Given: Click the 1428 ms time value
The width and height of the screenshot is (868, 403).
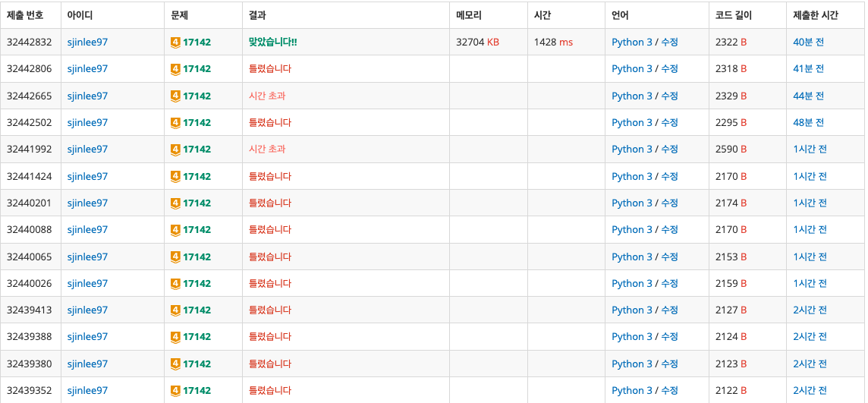Looking at the screenshot, I should coord(553,42).
